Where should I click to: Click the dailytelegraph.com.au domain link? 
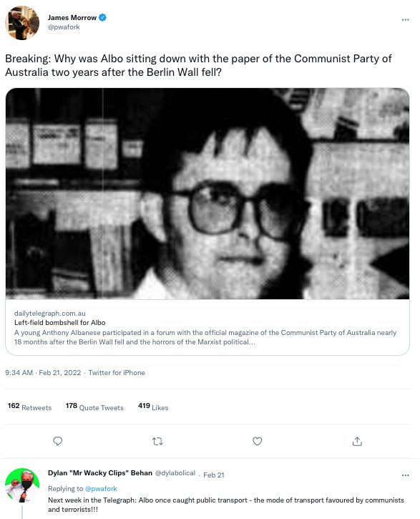(x=50, y=313)
